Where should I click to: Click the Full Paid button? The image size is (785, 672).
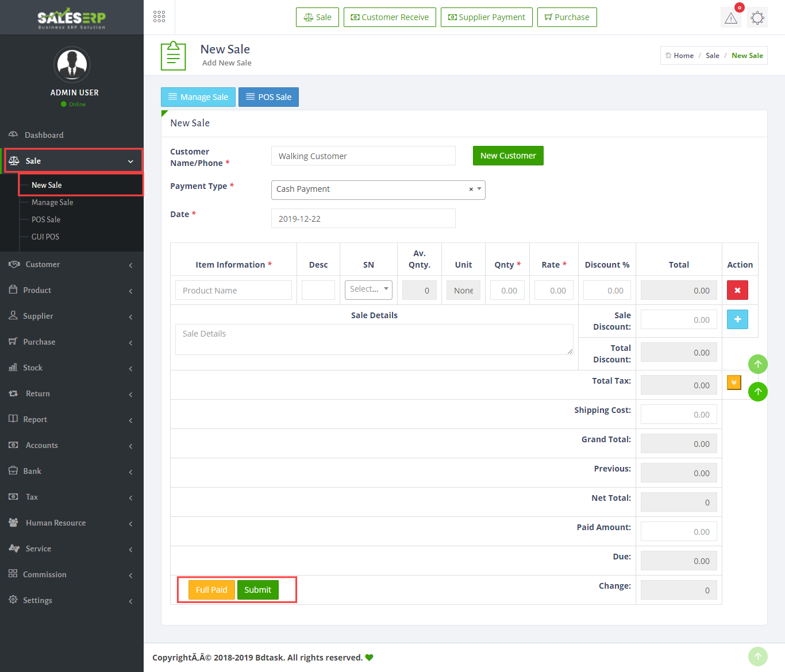(x=211, y=590)
